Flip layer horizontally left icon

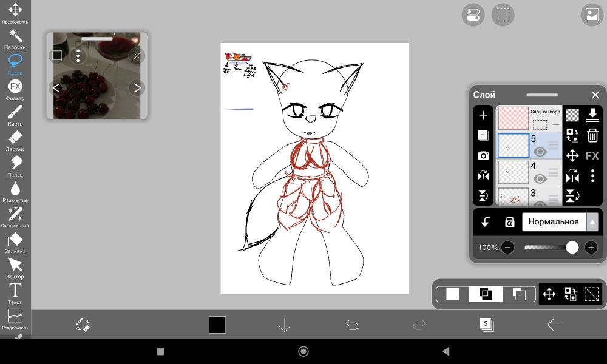tap(483, 176)
